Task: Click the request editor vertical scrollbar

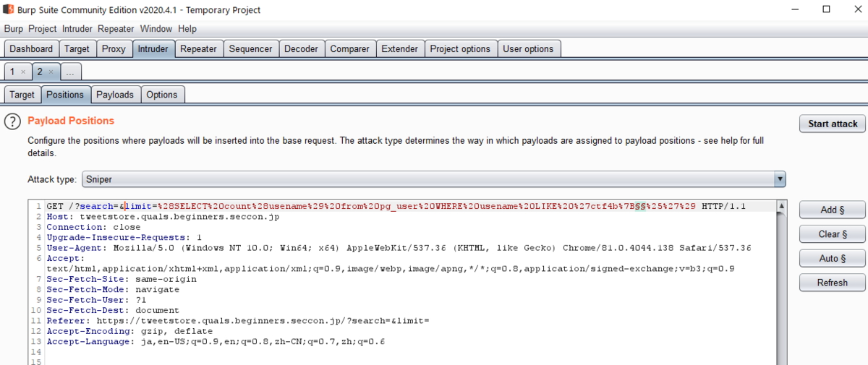Action: (780, 282)
